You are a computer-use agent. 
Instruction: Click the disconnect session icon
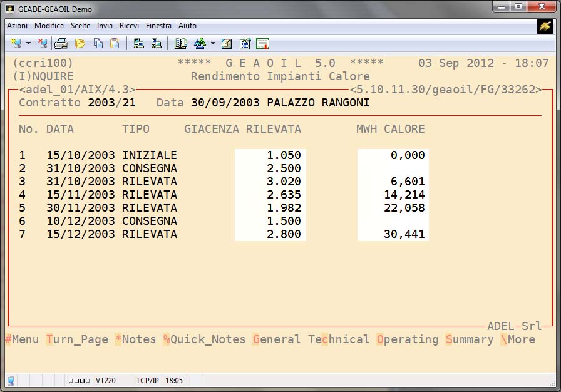(43, 43)
